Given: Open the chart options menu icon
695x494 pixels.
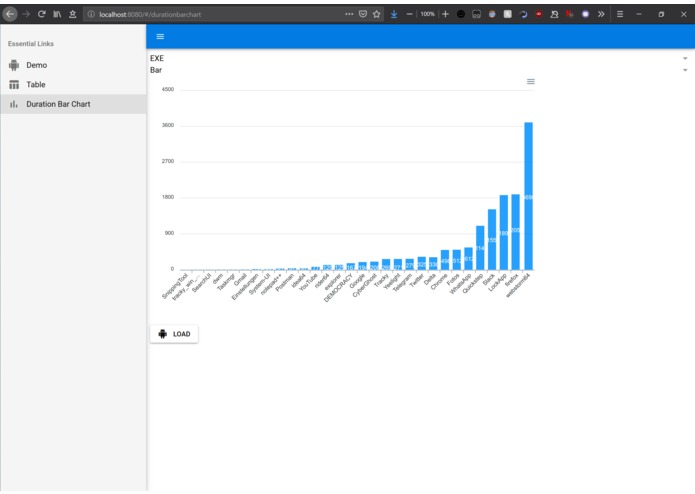Looking at the screenshot, I should coord(531,82).
